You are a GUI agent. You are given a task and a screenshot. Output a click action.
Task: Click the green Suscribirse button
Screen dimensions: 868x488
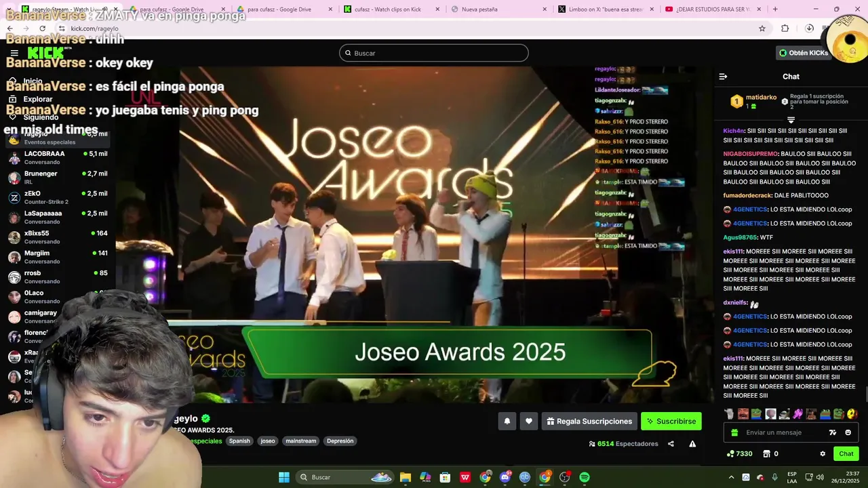point(671,421)
